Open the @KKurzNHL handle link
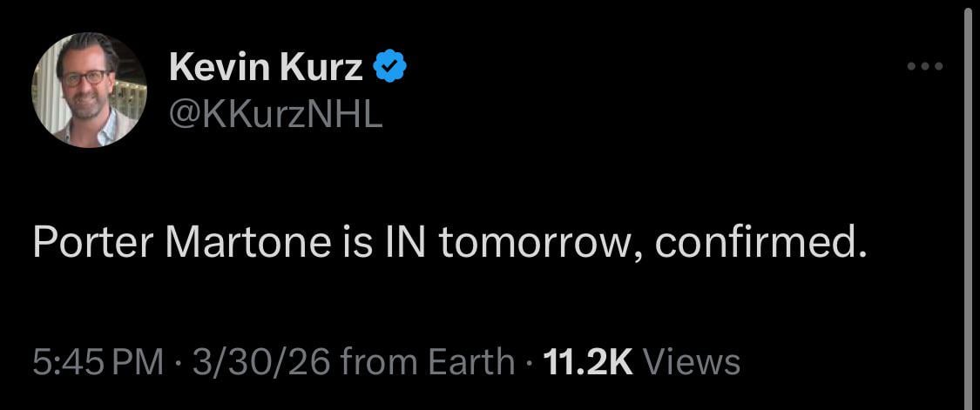The height and width of the screenshot is (410, 980). click(x=274, y=114)
